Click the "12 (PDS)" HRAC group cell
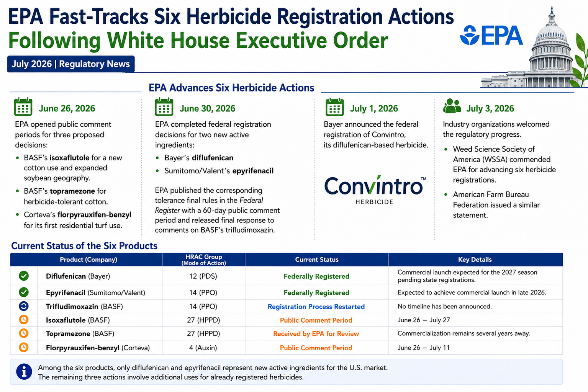Image resolution: width=588 pixels, height=392 pixels. [203, 276]
